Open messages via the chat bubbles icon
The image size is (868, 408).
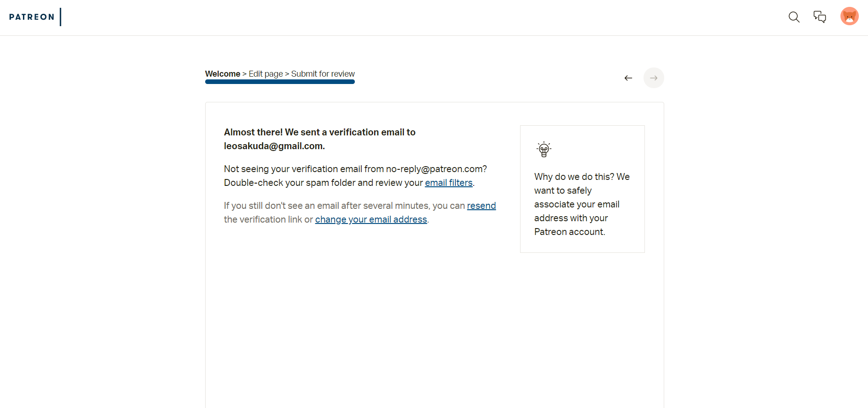[x=819, y=17]
